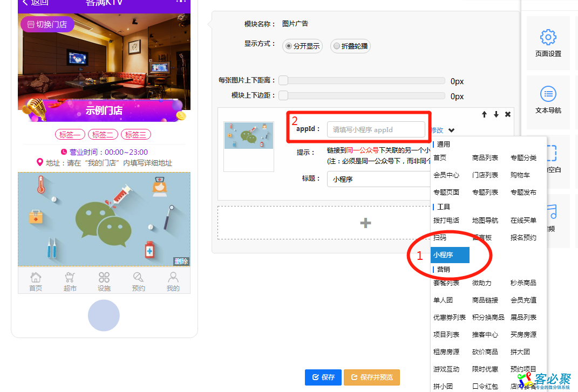578x392 pixels.
Task: Move image item down with down arrow
Action: pyautogui.click(x=496, y=114)
